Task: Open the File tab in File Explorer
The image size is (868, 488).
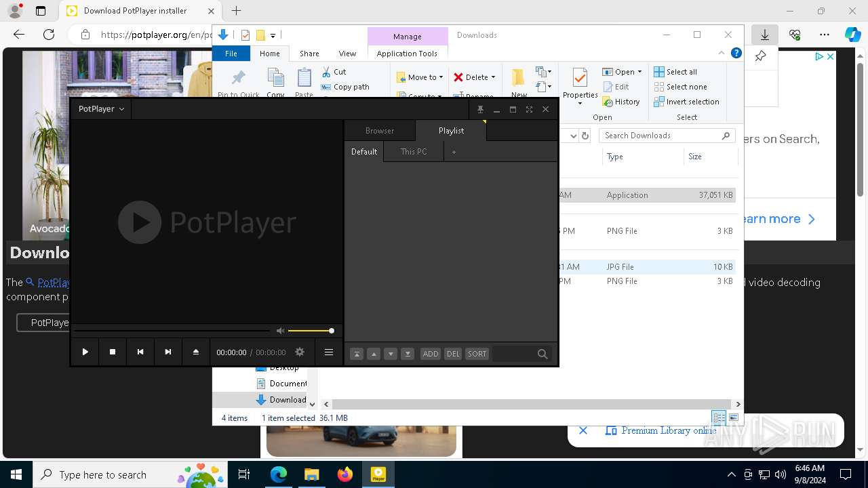Action: click(231, 54)
